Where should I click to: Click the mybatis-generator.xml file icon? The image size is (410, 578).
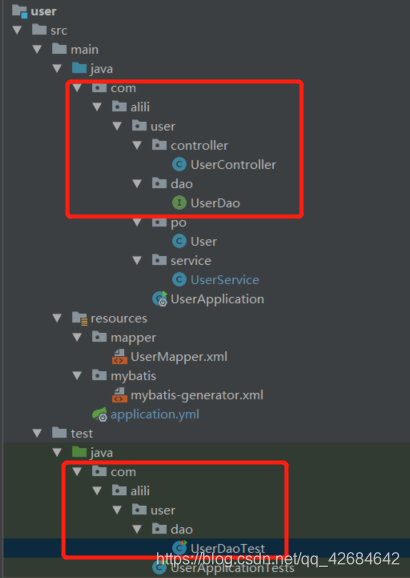point(119,395)
